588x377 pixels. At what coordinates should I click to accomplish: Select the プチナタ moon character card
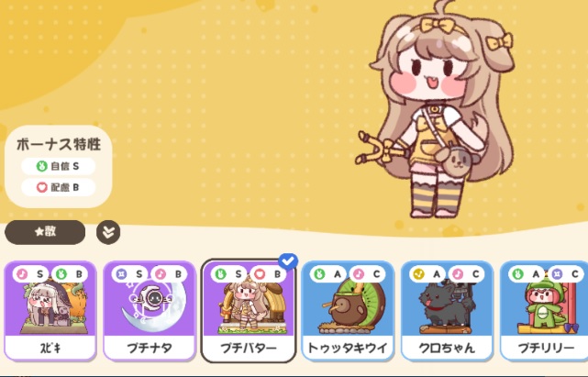point(150,311)
